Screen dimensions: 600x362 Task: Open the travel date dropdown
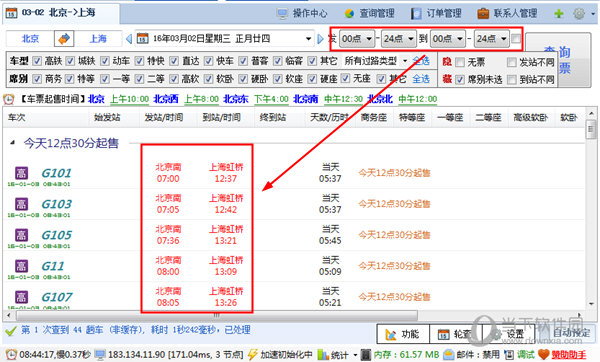308,39
